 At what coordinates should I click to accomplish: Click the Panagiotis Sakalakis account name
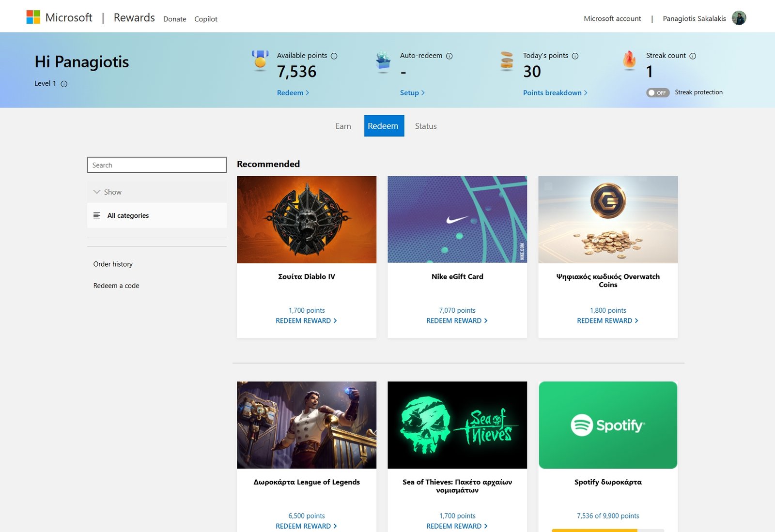(694, 18)
